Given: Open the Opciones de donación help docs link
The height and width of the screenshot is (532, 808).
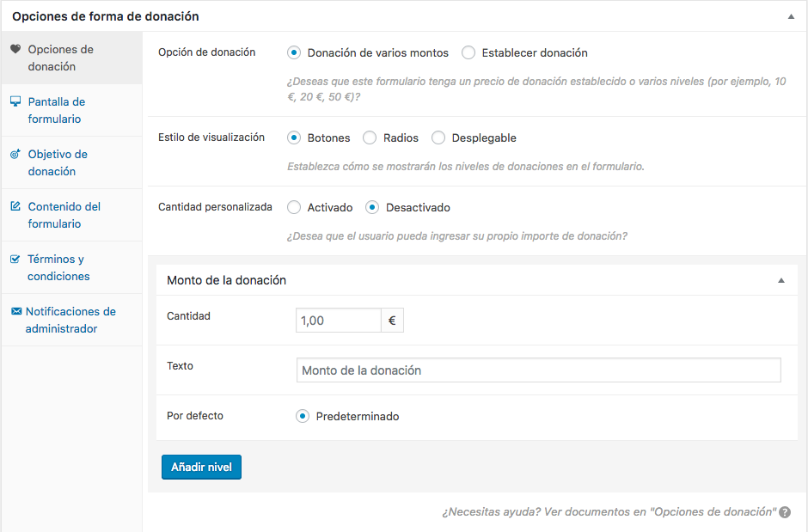Looking at the screenshot, I should click(x=609, y=511).
